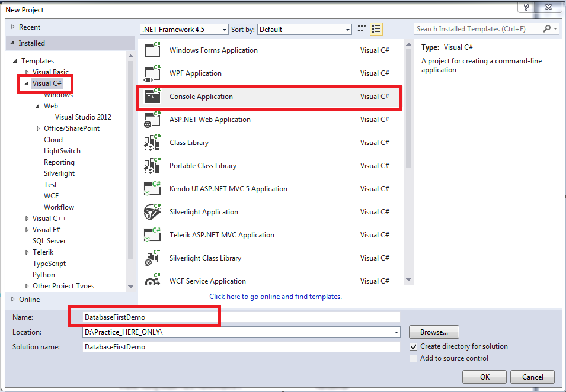Enable Add to source control checkbox
The image size is (566, 392).
(414, 358)
